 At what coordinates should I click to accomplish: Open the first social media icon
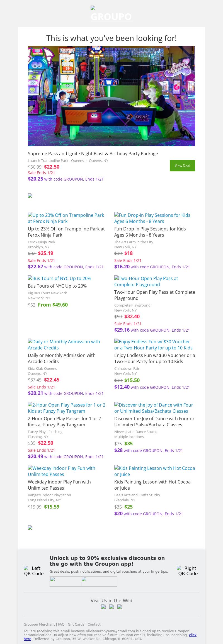tap(103, 607)
